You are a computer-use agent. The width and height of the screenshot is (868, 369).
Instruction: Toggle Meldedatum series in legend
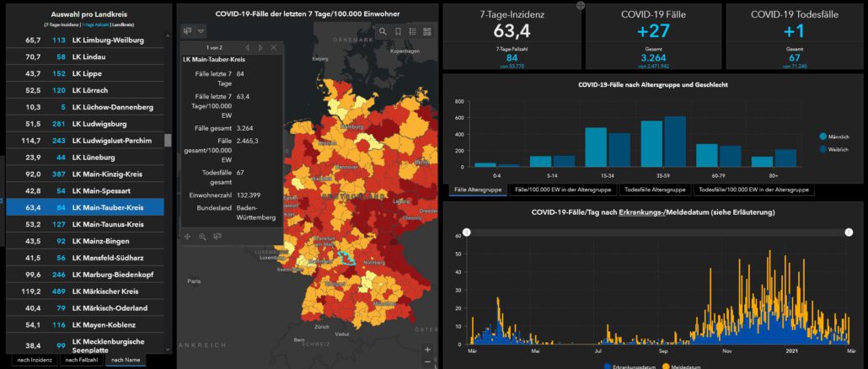point(682,366)
